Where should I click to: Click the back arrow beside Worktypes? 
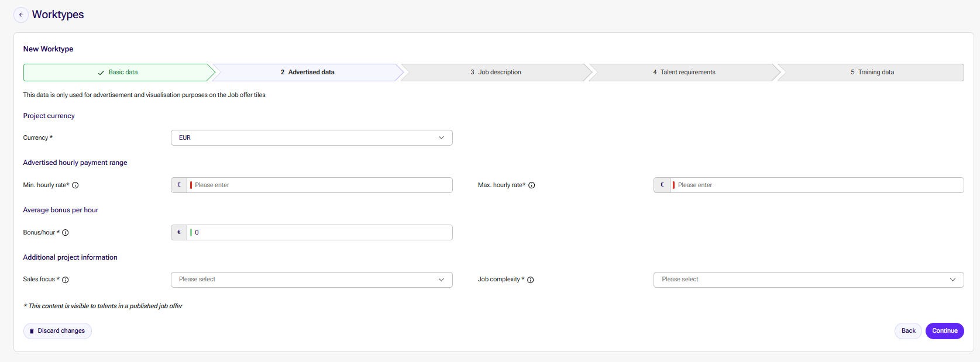[x=21, y=15]
